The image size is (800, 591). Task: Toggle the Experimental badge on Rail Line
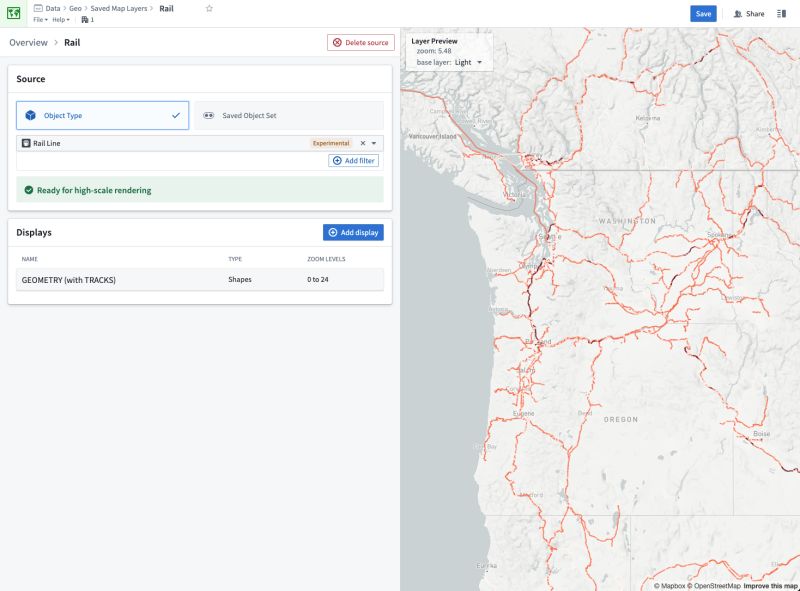click(x=330, y=143)
